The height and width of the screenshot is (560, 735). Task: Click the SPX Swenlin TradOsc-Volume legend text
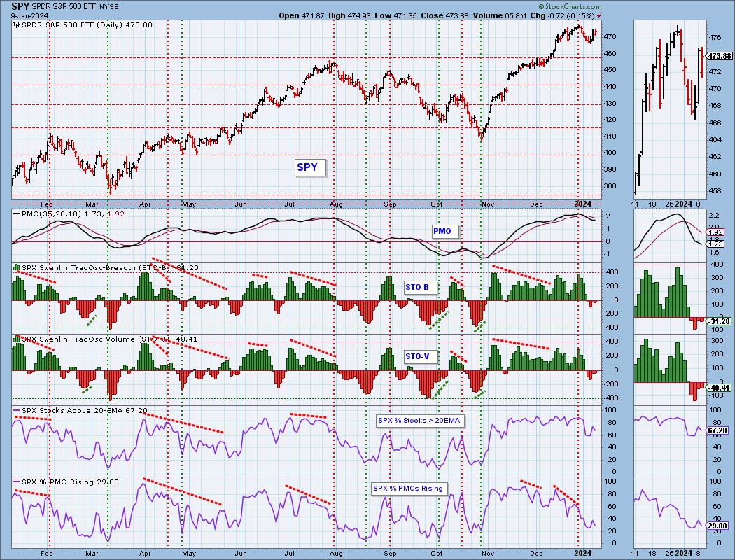(x=110, y=339)
